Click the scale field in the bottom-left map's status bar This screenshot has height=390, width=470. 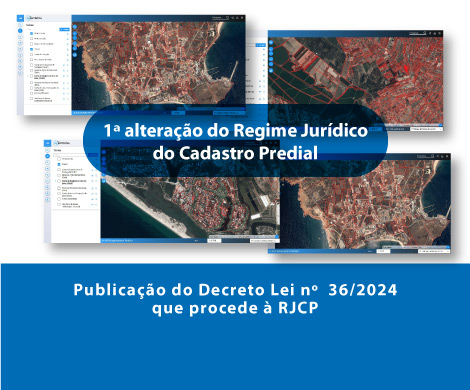point(214,240)
